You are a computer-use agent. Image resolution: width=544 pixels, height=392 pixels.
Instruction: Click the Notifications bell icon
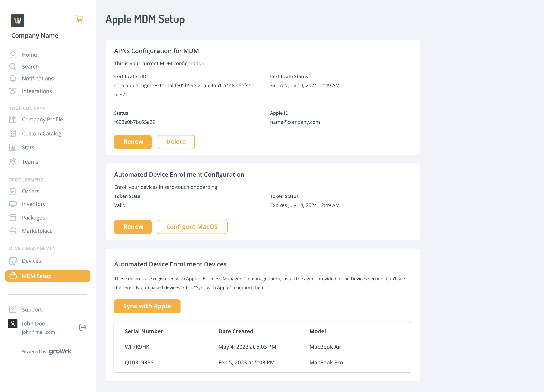coord(13,78)
